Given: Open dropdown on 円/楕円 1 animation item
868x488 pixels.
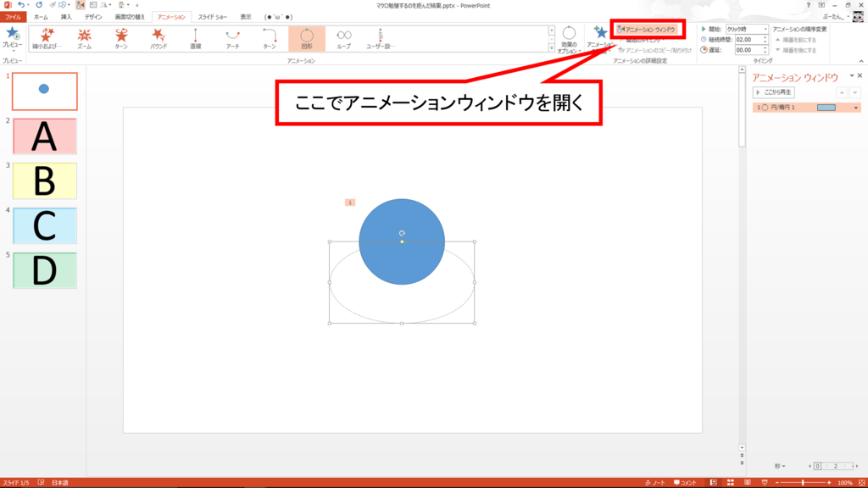Looking at the screenshot, I should click(855, 106).
